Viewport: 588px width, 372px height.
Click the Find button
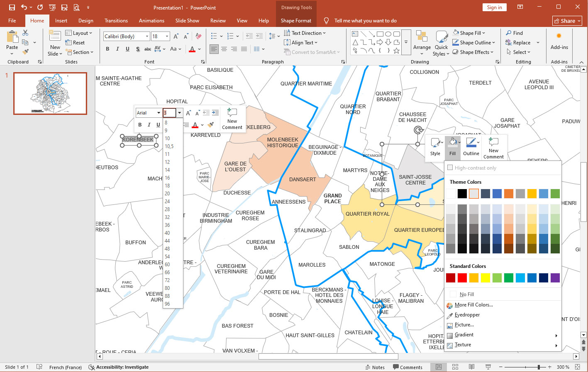(514, 33)
